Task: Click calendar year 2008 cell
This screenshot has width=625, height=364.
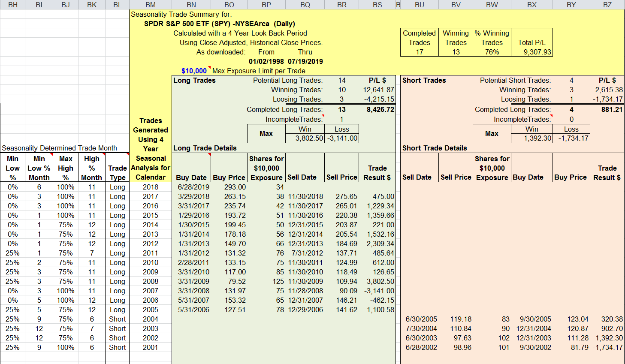Action: (151, 281)
